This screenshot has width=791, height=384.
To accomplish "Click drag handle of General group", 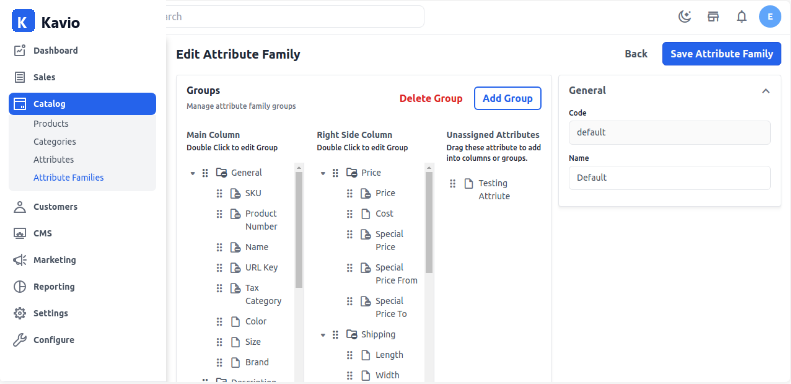I will 205,173.
